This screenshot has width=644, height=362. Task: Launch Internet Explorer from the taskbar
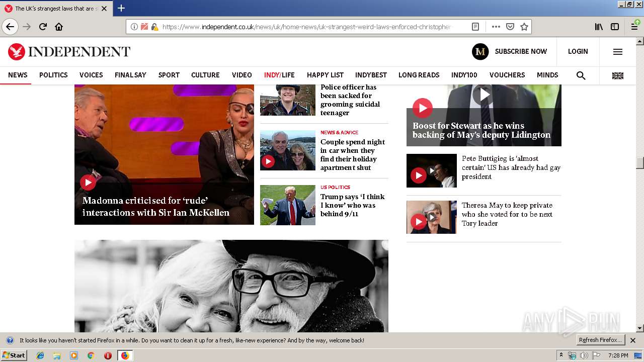click(x=40, y=355)
